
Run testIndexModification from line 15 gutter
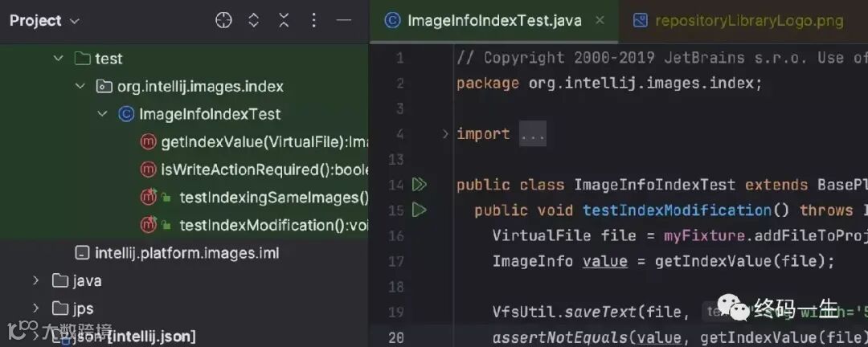point(420,210)
